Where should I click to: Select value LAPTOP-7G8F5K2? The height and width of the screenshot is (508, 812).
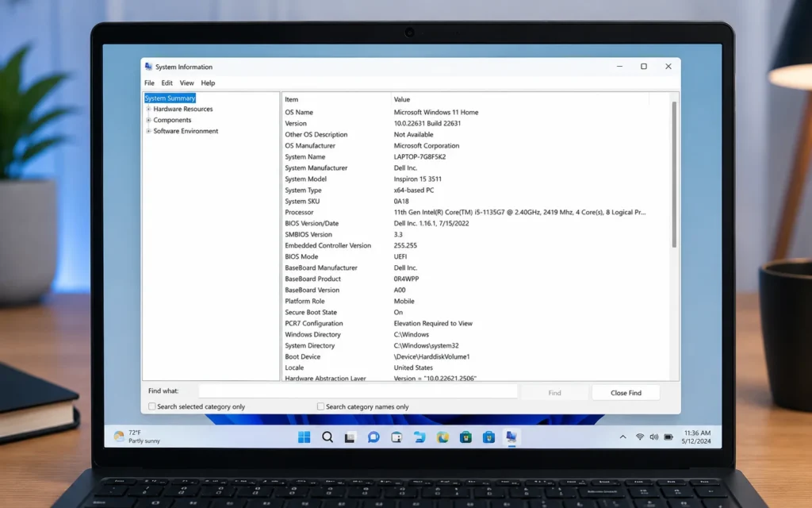click(x=419, y=156)
